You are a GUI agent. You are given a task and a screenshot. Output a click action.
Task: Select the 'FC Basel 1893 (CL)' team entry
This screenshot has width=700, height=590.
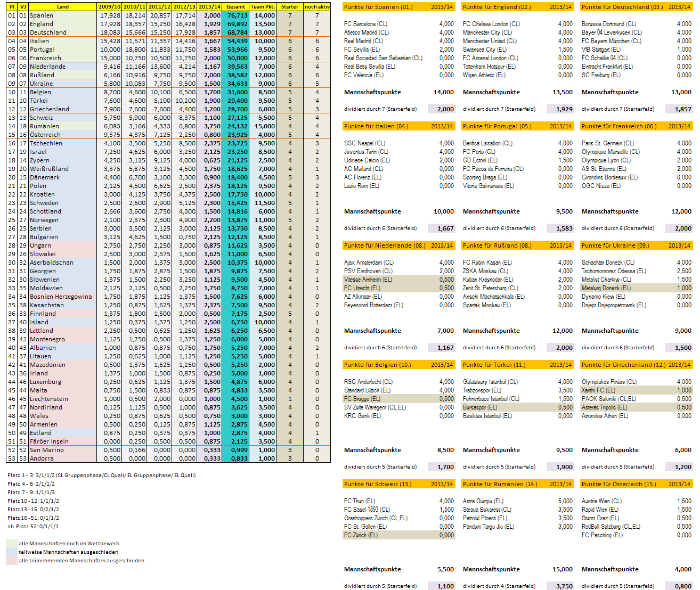click(367, 510)
